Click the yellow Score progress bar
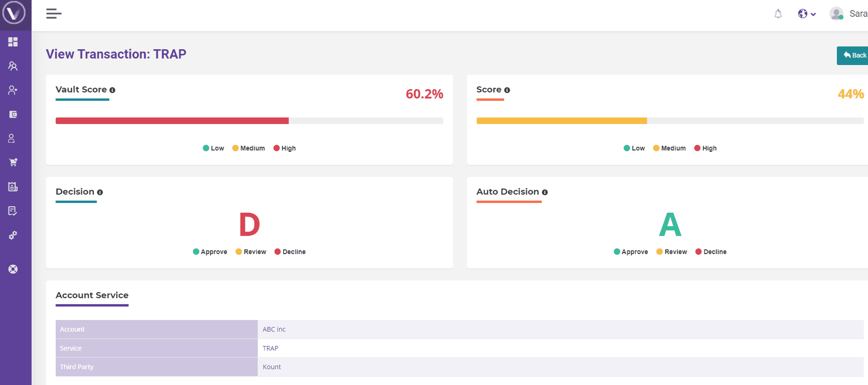Viewport: 868px width, 385px height. [562, 121]
